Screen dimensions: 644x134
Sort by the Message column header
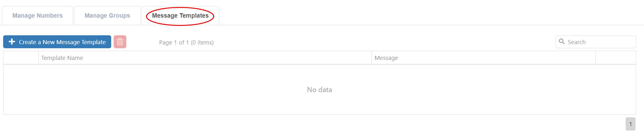coord(387,58)
